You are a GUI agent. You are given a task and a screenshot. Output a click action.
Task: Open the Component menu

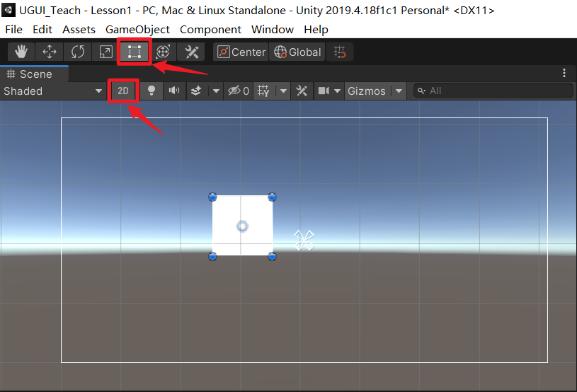[210, 30]
